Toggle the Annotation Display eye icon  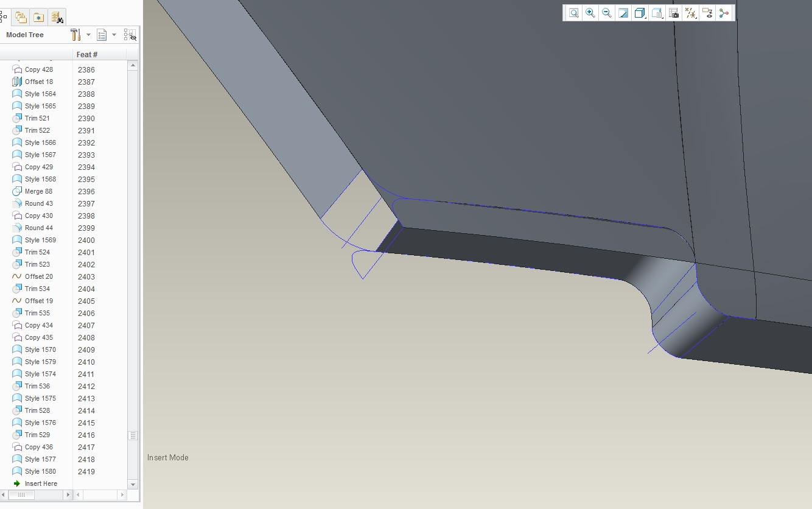[x=707, y=13]
